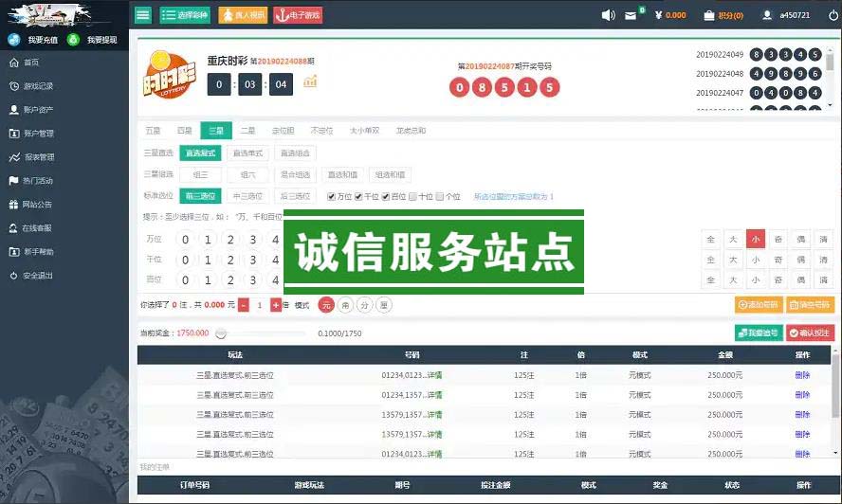Click the trend chart icon beside countdown
The image size is (842, 504).
click(310, 82)
